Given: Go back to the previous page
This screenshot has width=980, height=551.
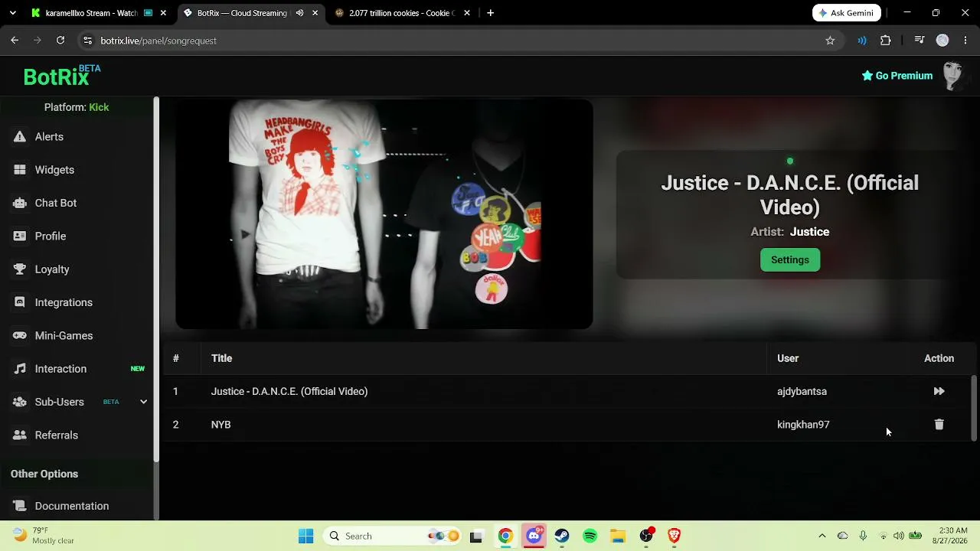Looking at the screenshot, I should [x=15, y=41].
